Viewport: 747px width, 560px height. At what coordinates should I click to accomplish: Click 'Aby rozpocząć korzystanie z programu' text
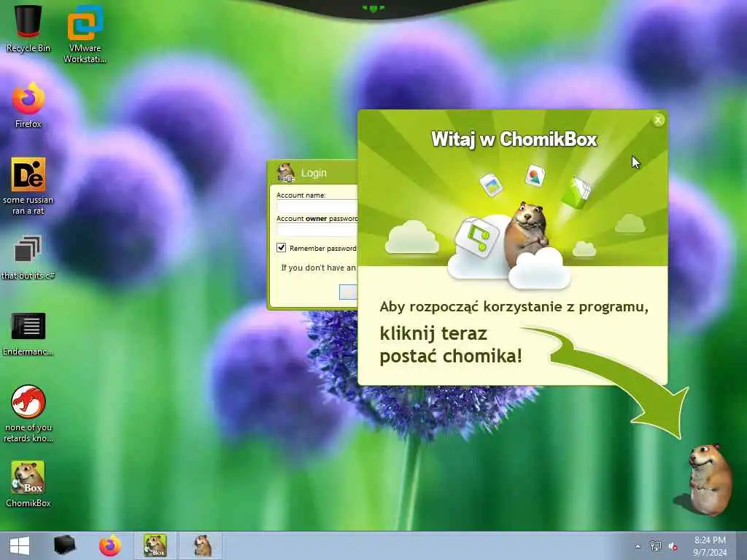(x=514, y=307)
